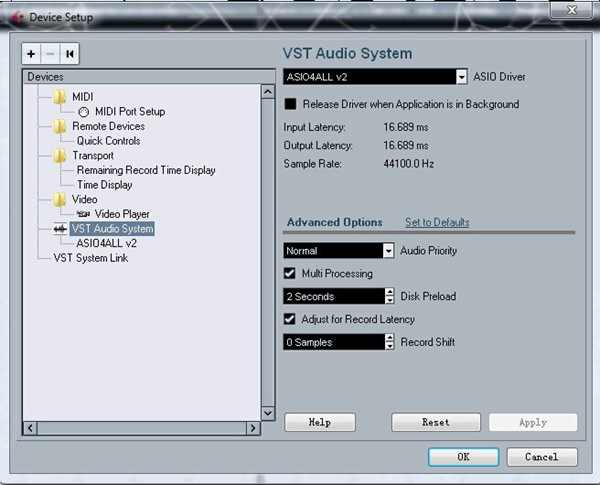Uncheck Adjust for Record Latency

(x=290, y=319)
